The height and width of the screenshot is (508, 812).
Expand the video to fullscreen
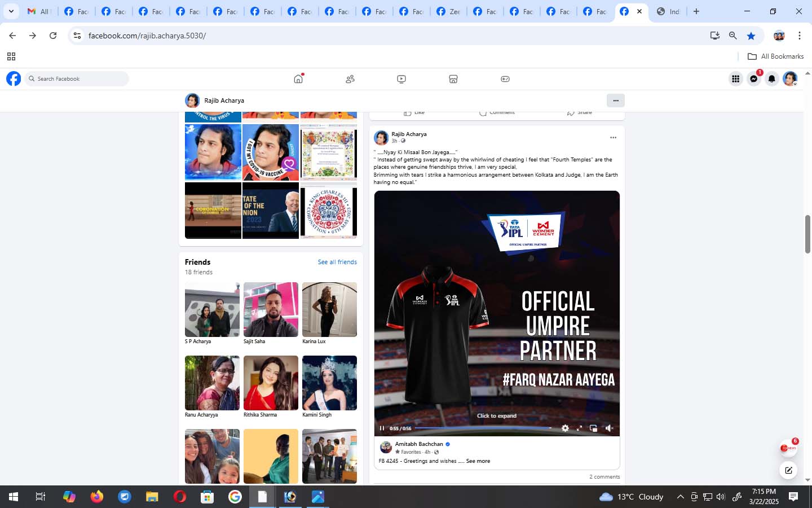(579, 428)
